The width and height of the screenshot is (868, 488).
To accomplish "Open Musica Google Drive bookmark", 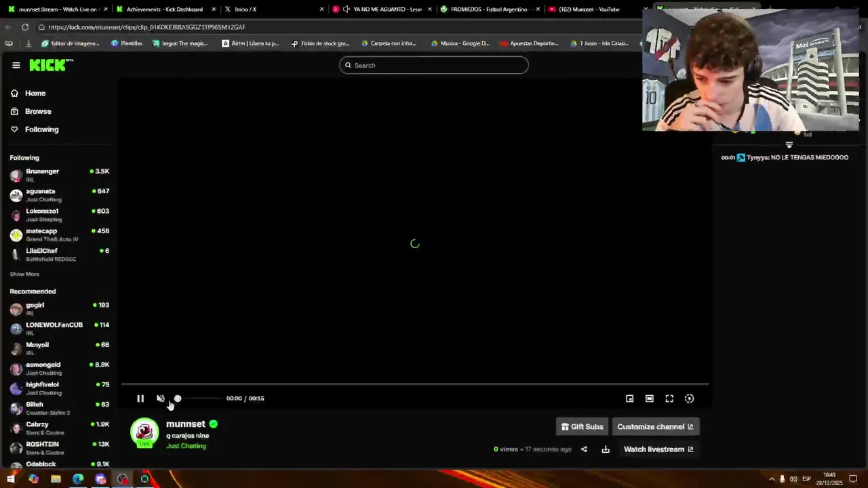I will point(460,43).
